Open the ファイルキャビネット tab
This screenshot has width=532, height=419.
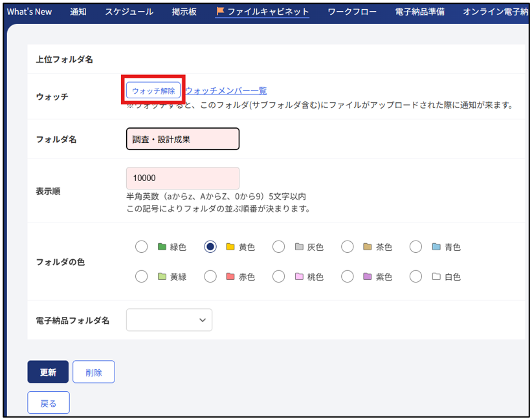pos(262,12)
